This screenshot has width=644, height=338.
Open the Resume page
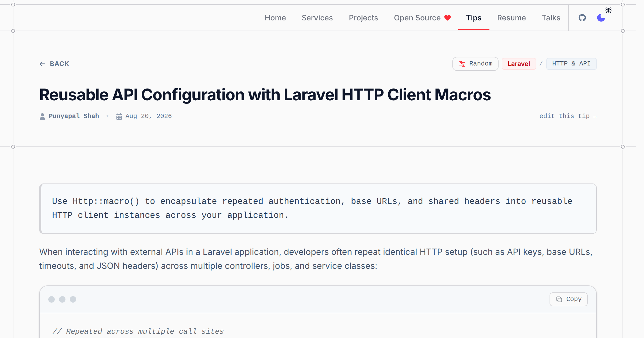pyautogui.click(x=511, y=18)
